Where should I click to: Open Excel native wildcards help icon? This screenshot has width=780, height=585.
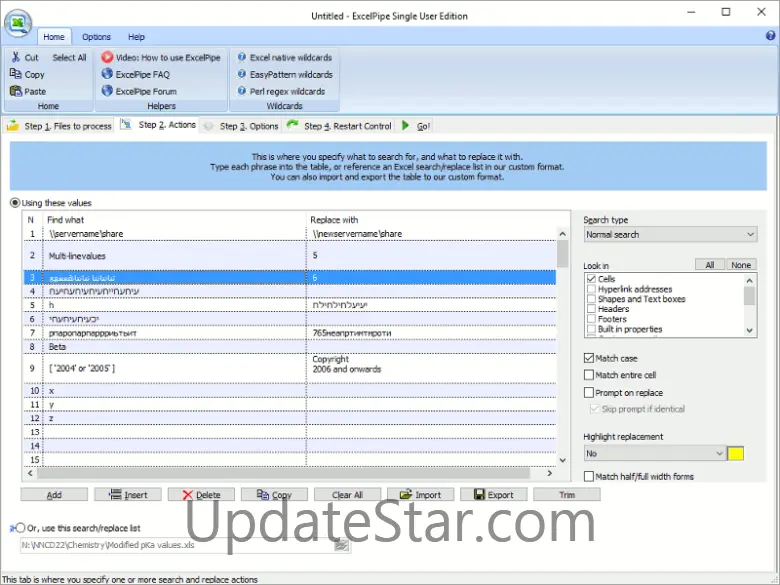pyautogui.click(x=242, y=57)
